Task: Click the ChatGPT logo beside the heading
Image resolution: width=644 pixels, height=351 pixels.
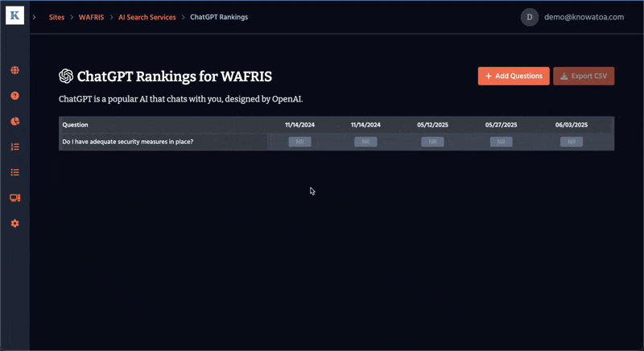Action: 66,76
